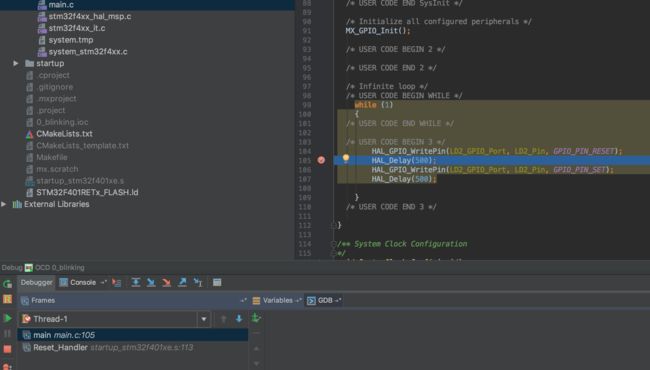Click the External Libraries bar-chart icon
This screenshot has width=650, height=370.
(17, 204)
